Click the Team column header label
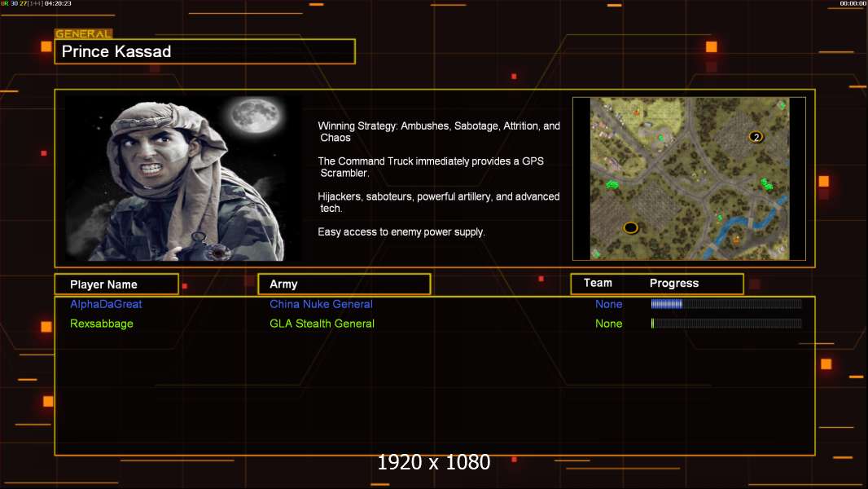868x489 pixels. click(598, 283)
